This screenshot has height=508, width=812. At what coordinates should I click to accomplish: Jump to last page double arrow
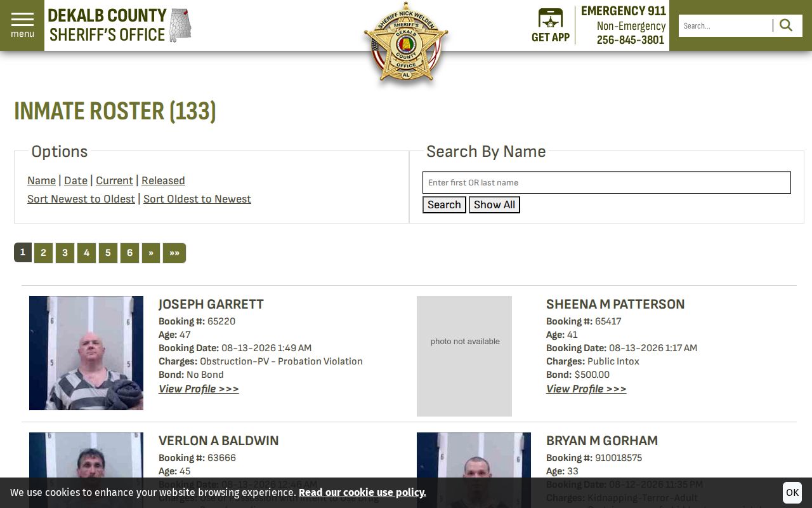click(x=174, y=253)
